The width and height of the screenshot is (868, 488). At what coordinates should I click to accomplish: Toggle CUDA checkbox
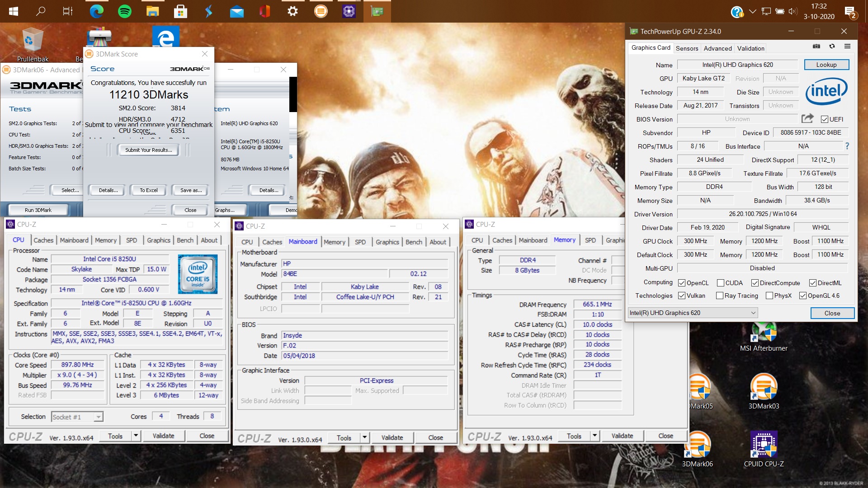tap(721, 283)
